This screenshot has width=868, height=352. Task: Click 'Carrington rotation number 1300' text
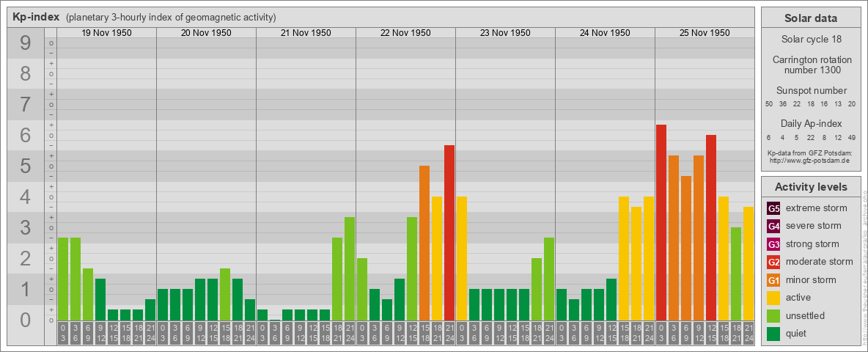(811, 65)
